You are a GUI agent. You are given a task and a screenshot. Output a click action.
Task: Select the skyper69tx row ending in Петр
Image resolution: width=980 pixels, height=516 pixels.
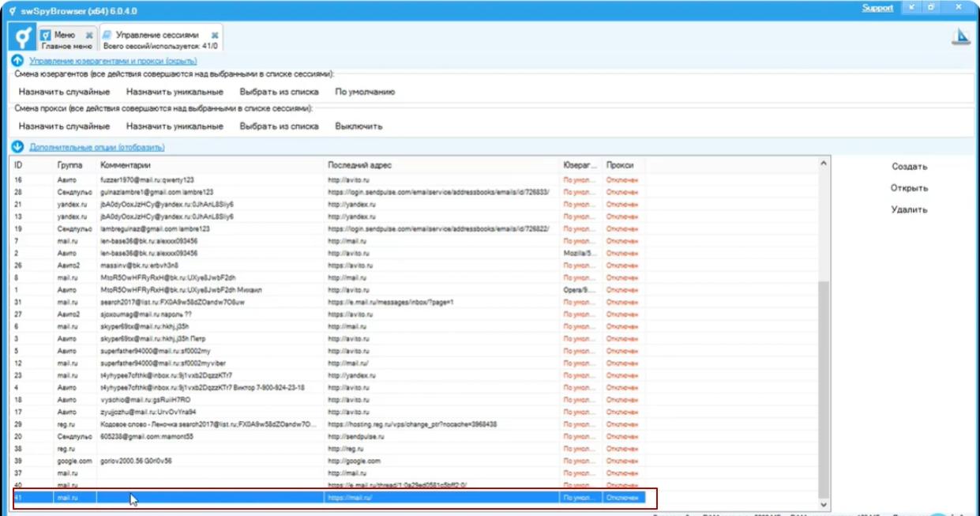click(x=329, y=338)
